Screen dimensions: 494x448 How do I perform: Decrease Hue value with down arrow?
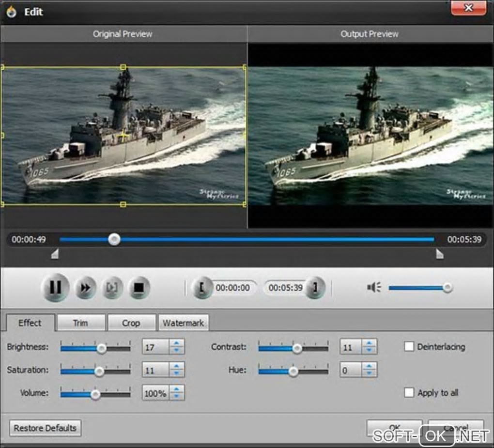[x=369, y=373]
